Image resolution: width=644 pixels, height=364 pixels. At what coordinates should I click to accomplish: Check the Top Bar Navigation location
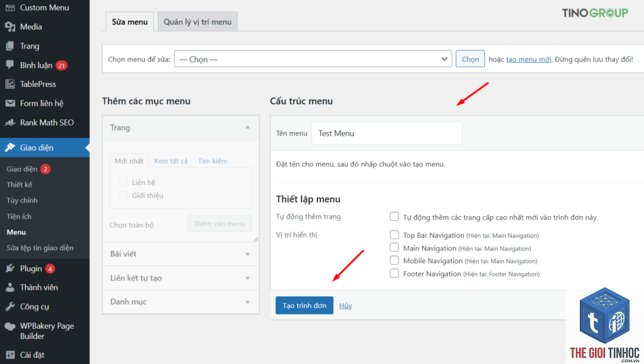pyautogui.click(x=394, y=234)
